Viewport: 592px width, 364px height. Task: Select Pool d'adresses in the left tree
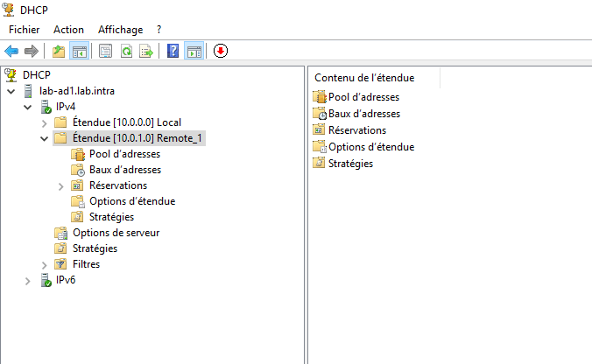(124, 154)
